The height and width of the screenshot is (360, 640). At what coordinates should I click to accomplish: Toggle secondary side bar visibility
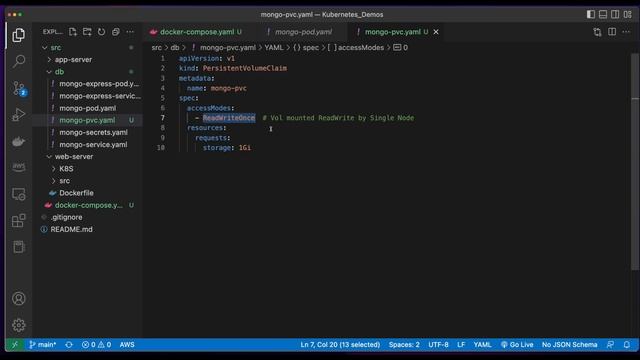(615, 14)
